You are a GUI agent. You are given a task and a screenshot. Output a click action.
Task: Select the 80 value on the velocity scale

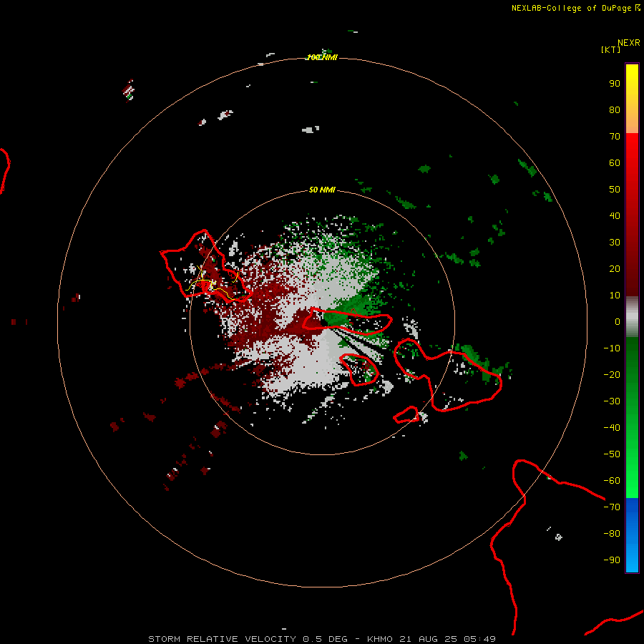tap(615, 109)
